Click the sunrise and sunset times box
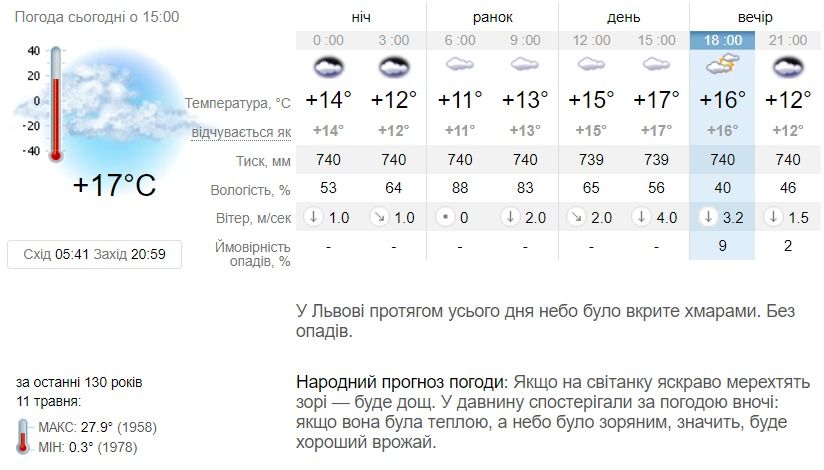Image resolution: width=824 pixels, height=470 pixels. pos(95,254)
